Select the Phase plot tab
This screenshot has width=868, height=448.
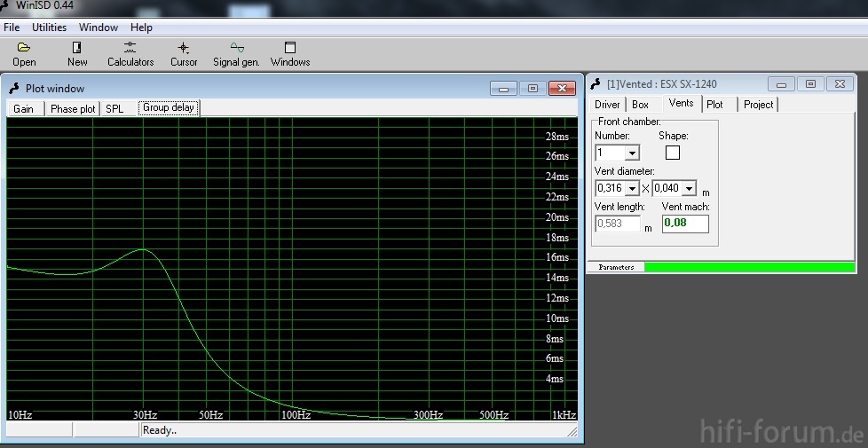[x=73, y=109]
